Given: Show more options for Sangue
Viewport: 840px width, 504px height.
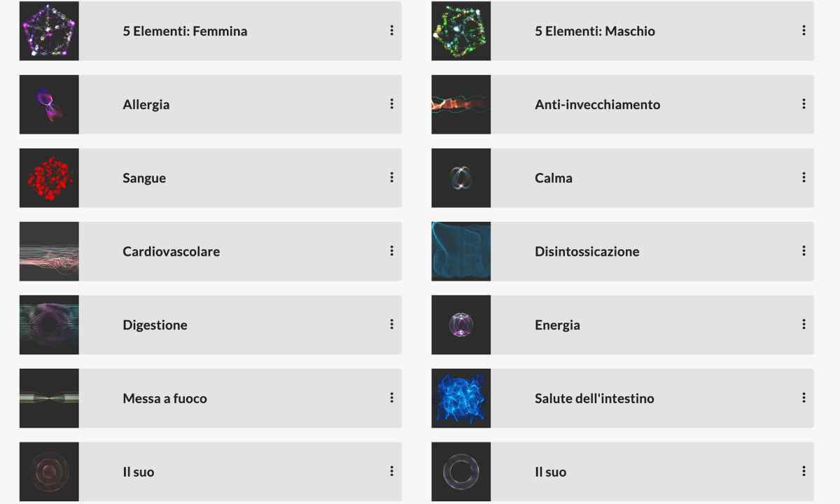Looking at the screenshot, I should (x=391, y=177).
